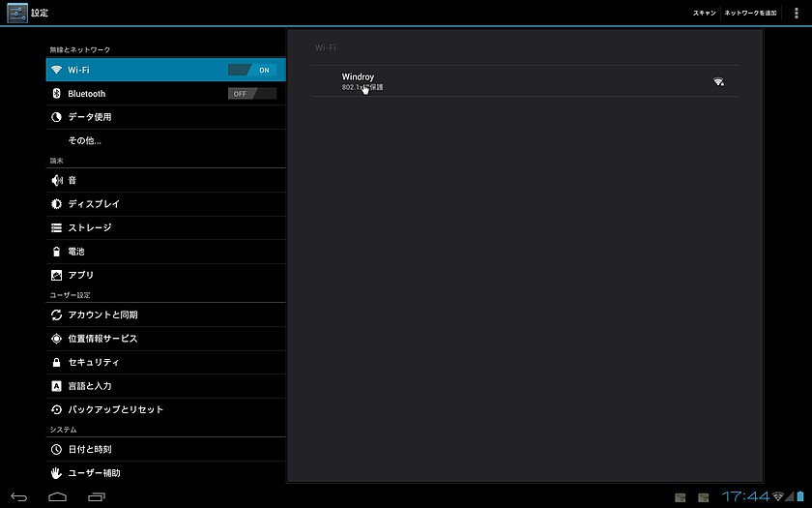Click the location target icon
812x508 pixels.
56,339
